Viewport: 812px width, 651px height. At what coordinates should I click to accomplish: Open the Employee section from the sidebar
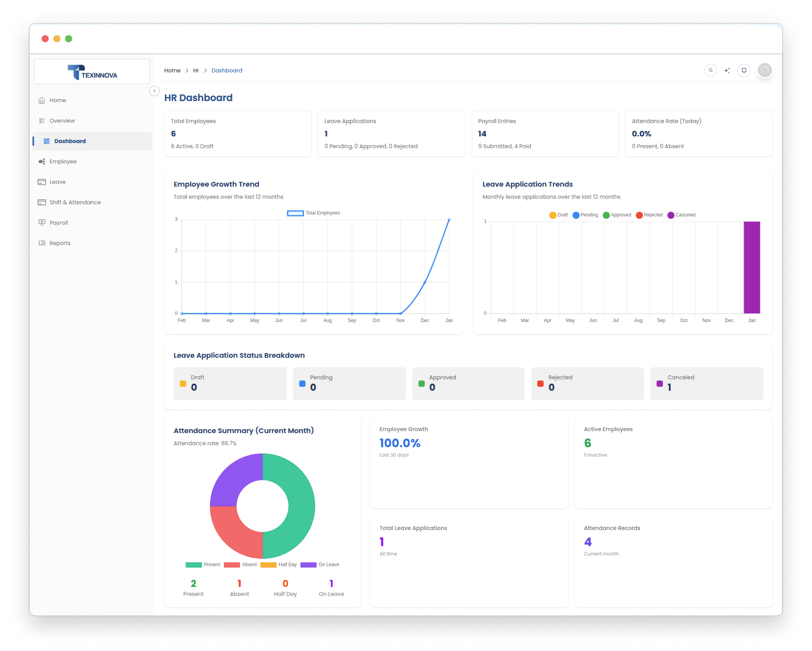[63, 161]
